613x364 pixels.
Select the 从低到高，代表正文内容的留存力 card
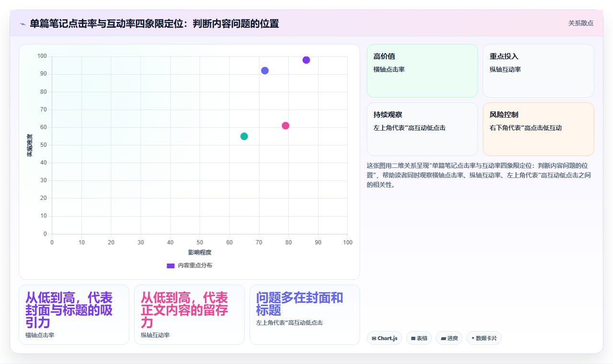(x=189, y=315)
